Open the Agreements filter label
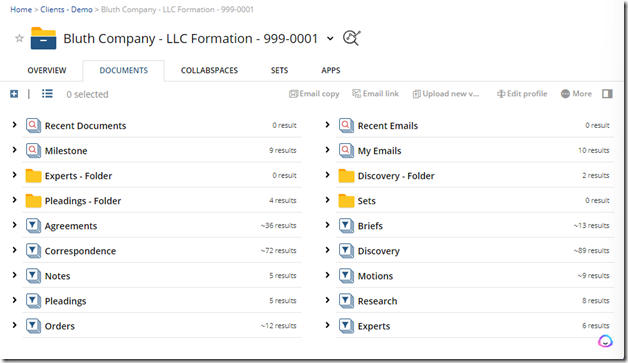 71,226
